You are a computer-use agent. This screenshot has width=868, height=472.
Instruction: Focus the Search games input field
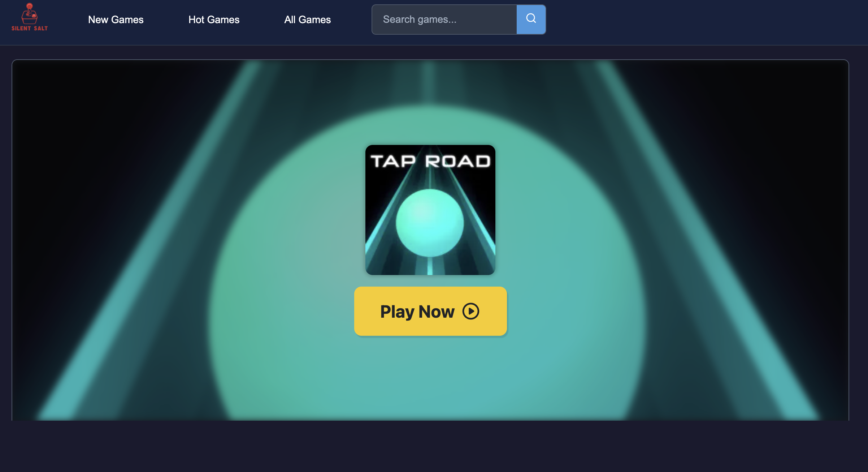point(444,20)
